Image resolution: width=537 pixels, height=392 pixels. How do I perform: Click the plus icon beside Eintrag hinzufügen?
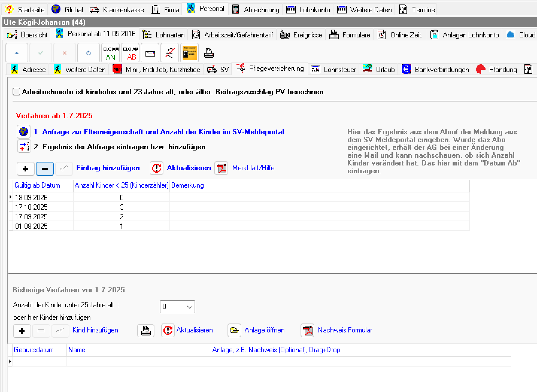pos(25,169)
